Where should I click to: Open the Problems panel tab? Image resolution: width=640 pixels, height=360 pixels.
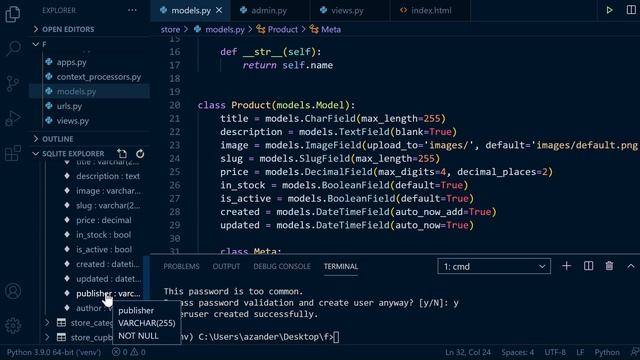click(x=181, y=267)
